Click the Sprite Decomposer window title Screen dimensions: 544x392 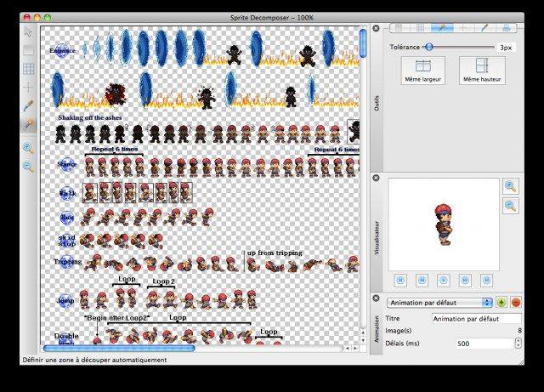pyautogui.click(x=272, y=17)
